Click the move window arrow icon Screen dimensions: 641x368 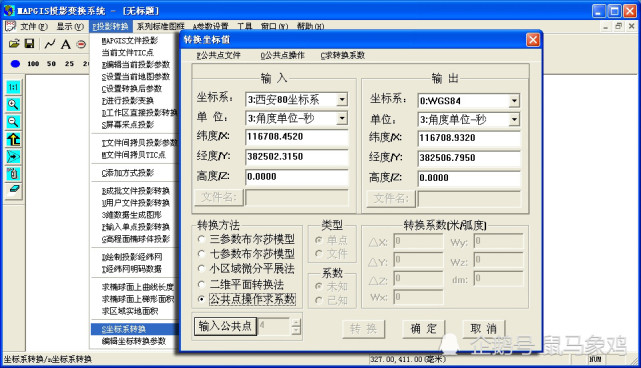tap(13, 157)
